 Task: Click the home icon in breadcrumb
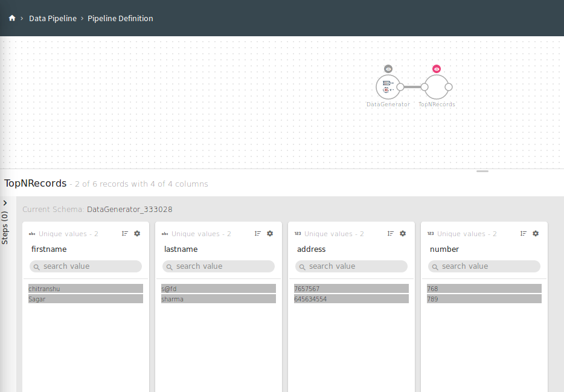pos(12,18)
